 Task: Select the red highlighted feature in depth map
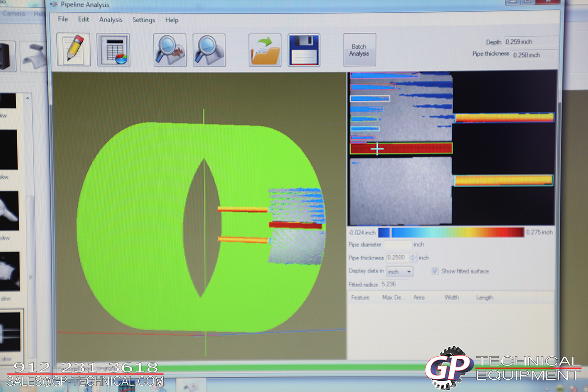(x=401, y=148)
